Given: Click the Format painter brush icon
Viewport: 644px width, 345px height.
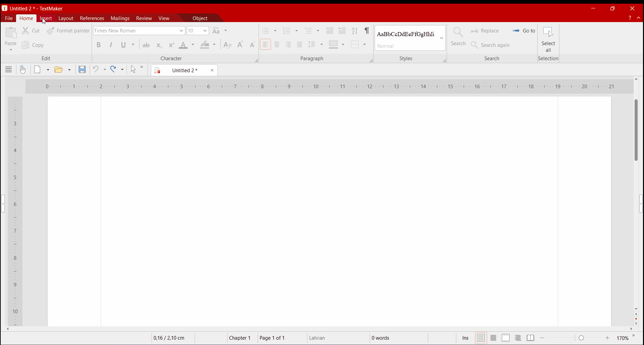Looking at the screenshot, I should pos(51,31).
